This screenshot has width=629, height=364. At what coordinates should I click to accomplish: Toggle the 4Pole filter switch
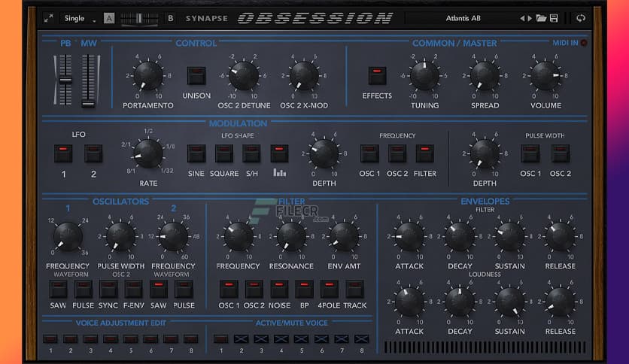pos(330,289)
